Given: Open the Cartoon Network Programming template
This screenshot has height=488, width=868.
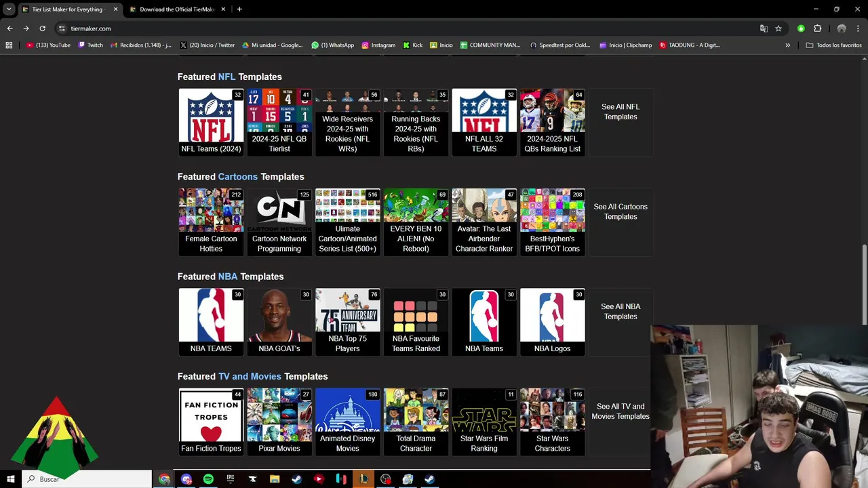Looking at the screenshot, I should point(279,222).
